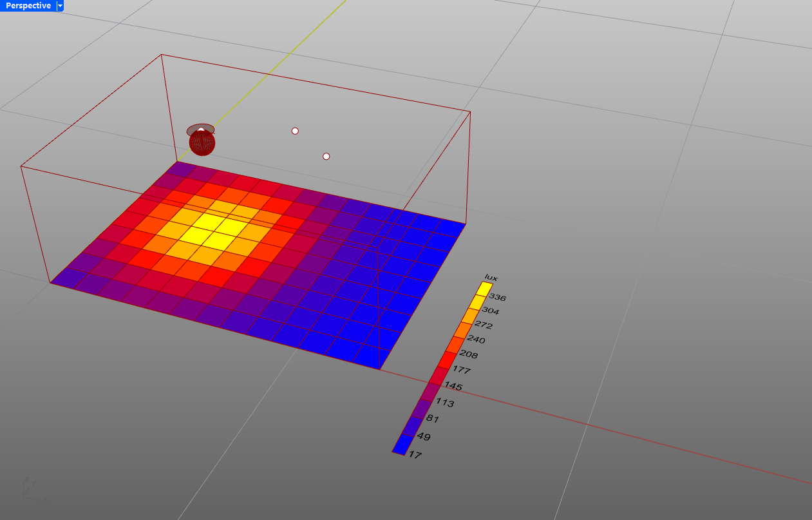The image size is (812, 520).
Task: Click the 208 legend value label
Action: point(469,354)
